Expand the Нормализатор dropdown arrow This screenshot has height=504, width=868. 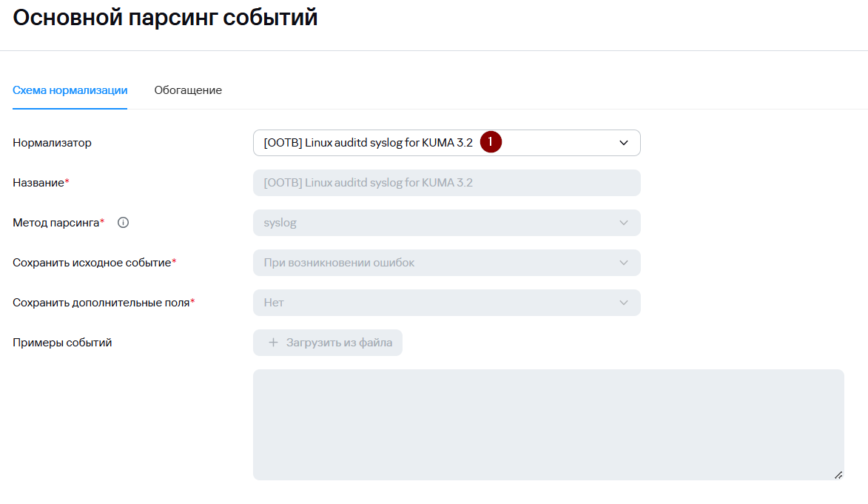(x=623, y=143)
